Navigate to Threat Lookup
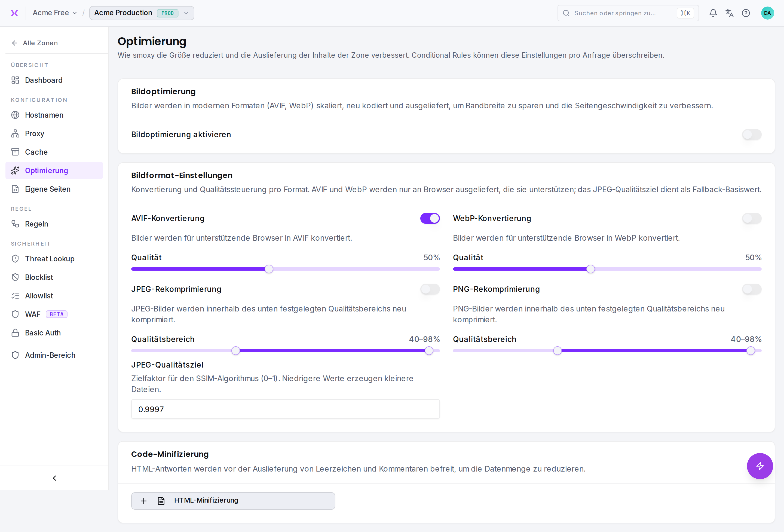 tap(54, 259)
